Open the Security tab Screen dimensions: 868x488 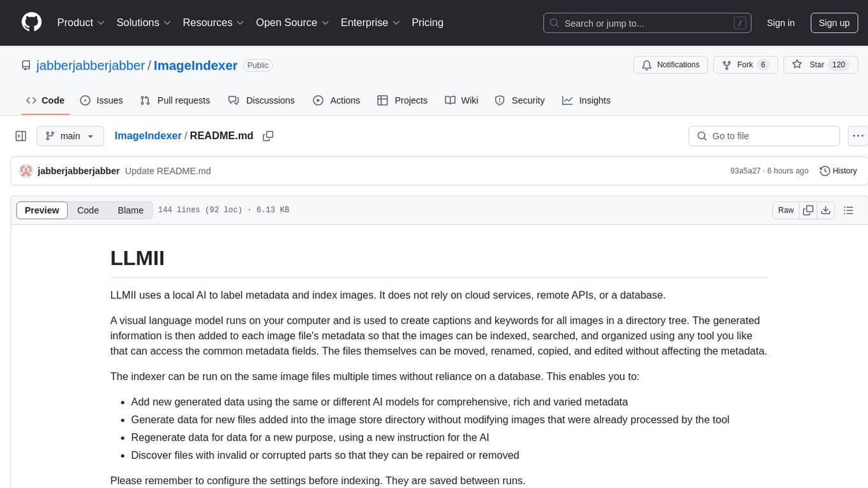pos(520,100)
